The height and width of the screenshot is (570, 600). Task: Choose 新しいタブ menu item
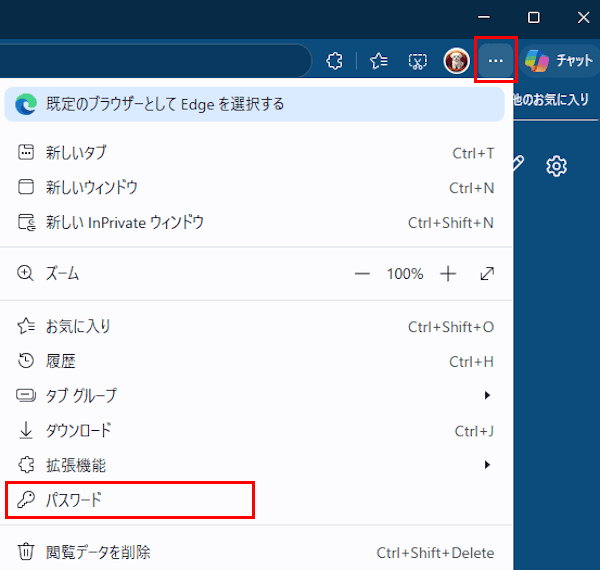(256, 153)
